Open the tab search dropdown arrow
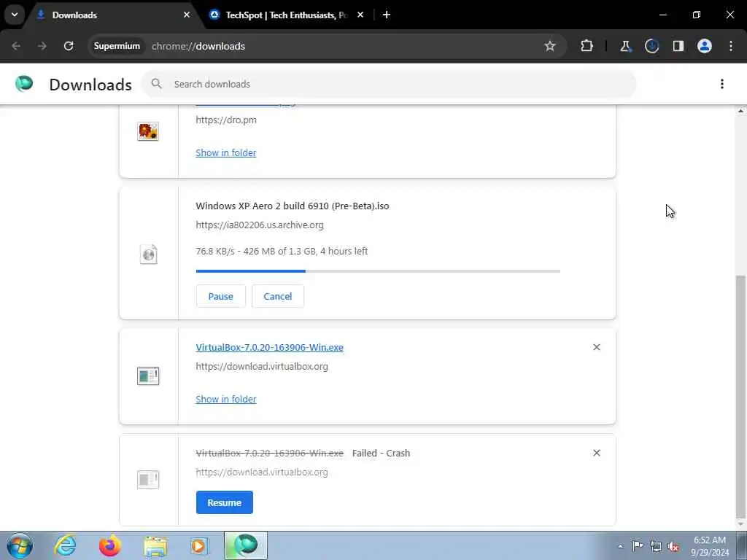The width and height of the screenshot is (747, 560). pyautogui.click(x=15, y=15)
